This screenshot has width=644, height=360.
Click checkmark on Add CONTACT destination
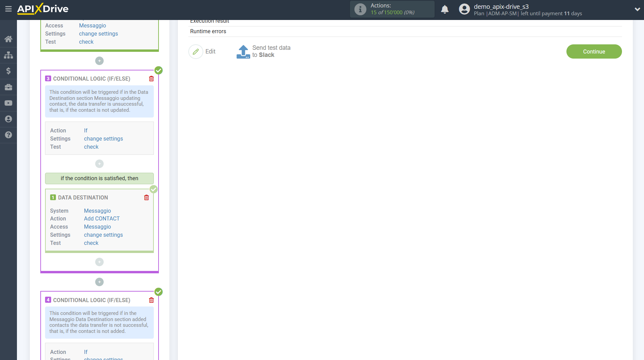point(154,189)
